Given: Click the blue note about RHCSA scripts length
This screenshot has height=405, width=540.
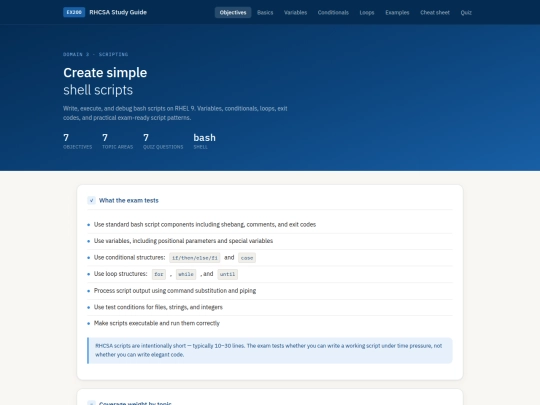Looking at the screenshot, I should [270, 350].
